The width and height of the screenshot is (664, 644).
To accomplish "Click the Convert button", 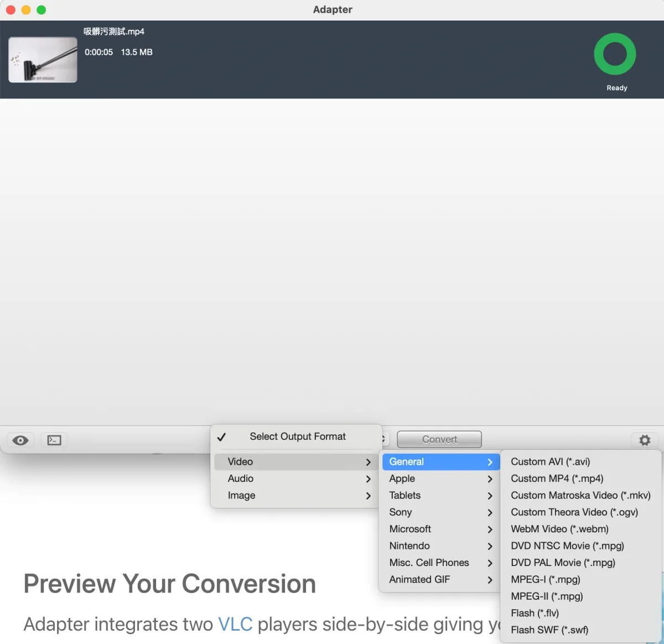I will pos(439,439).
